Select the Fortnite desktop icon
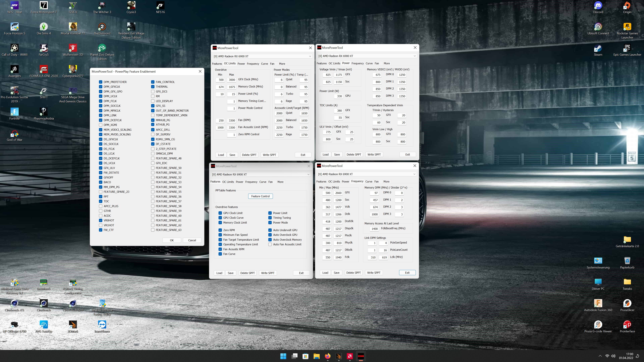This screenshot has height=362, width=644. (14, 114)
